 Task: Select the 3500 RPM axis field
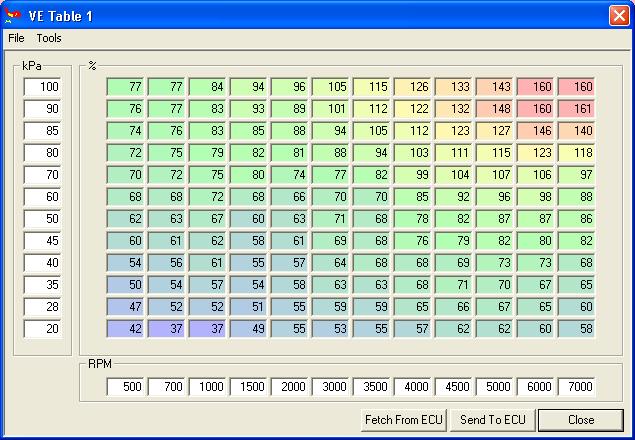371,387
